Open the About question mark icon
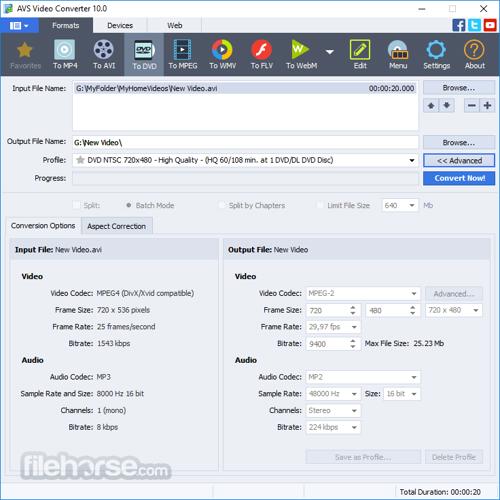Viewport: 500px width, 500px height. (x=475, y=55)
